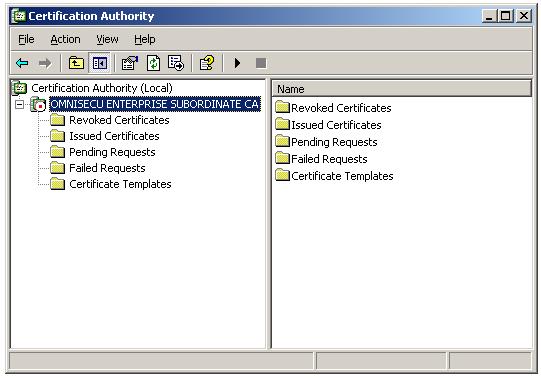Click the Export List toolbar icon
The height and width of the screenshot is (378, 541).
pyautogui.click(x=176, y=63)
